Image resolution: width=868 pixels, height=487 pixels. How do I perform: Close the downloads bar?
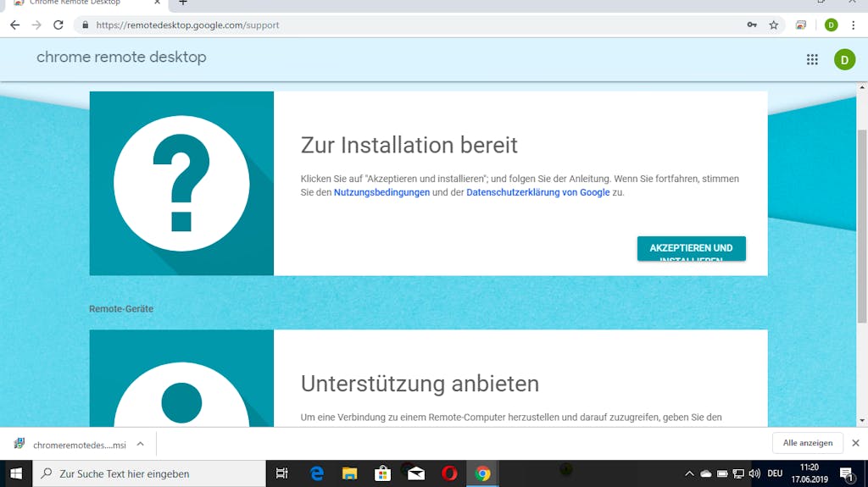[855, 443]
